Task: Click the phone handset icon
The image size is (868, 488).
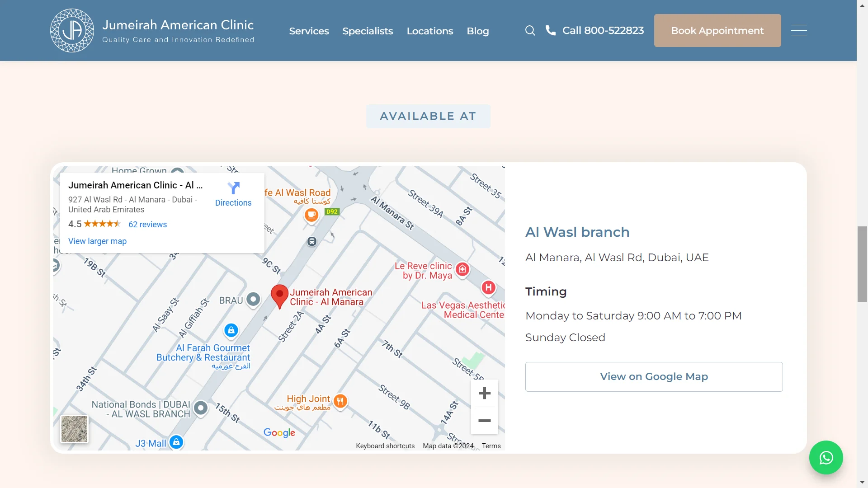Action: point(551,30)
